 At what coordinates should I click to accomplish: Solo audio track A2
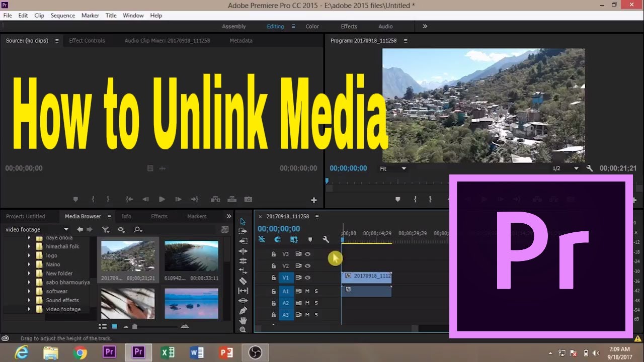[316, 303]
